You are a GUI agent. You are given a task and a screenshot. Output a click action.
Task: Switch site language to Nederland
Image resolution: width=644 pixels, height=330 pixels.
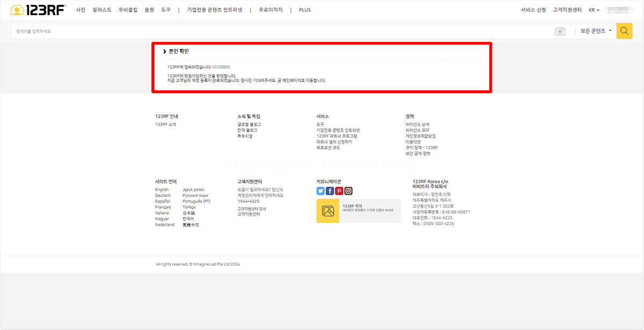[165, 225]
